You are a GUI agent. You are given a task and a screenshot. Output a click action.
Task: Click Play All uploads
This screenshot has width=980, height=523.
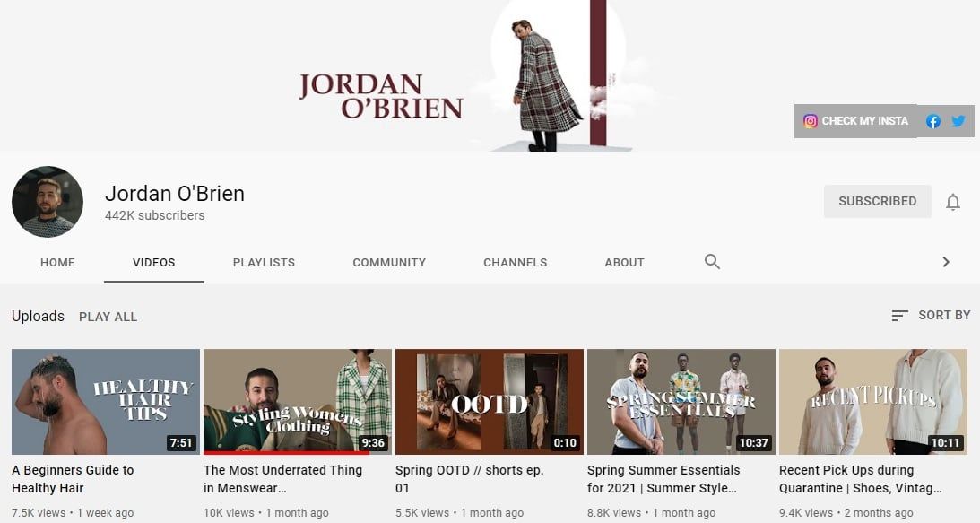pyautogui.click(x=108, y=318)
